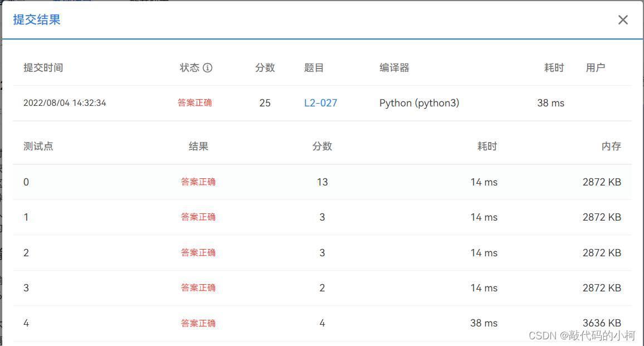
Task: Click the Python (python3) compiler text
Action: 419,103
